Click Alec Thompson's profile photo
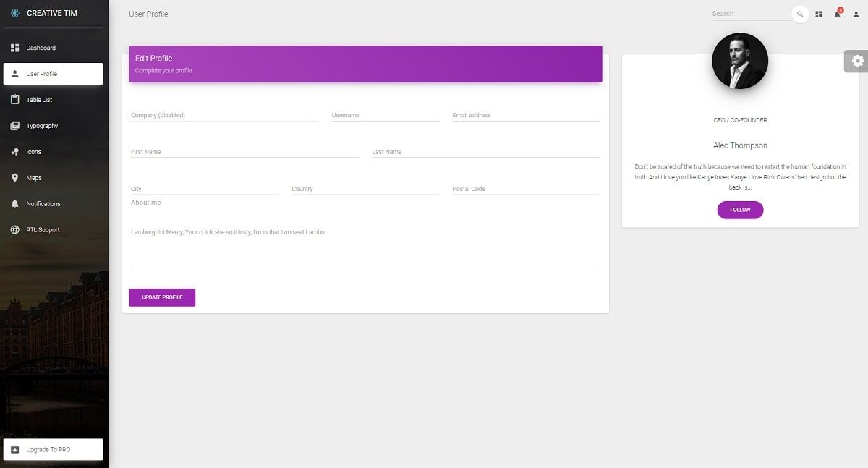868x468 pixels. 740,61
